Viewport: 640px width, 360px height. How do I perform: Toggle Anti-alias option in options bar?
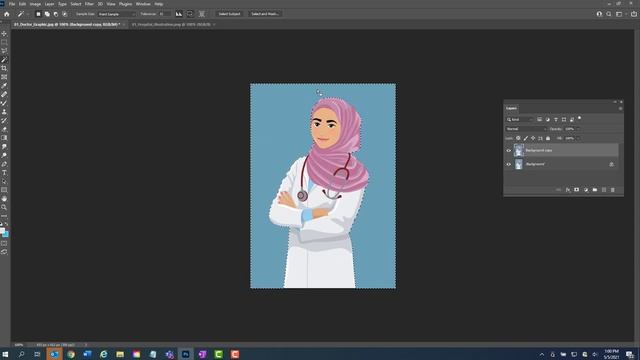[x=179, y=14]
